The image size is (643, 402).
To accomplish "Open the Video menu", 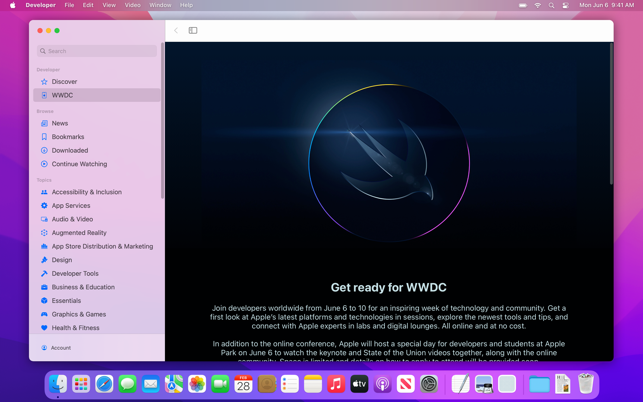I will (x=132, y=5).
